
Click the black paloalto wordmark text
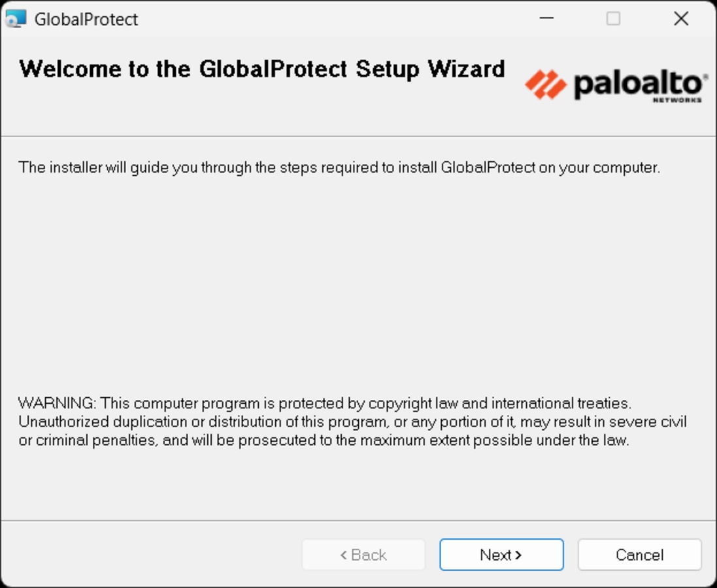point(638,84)
